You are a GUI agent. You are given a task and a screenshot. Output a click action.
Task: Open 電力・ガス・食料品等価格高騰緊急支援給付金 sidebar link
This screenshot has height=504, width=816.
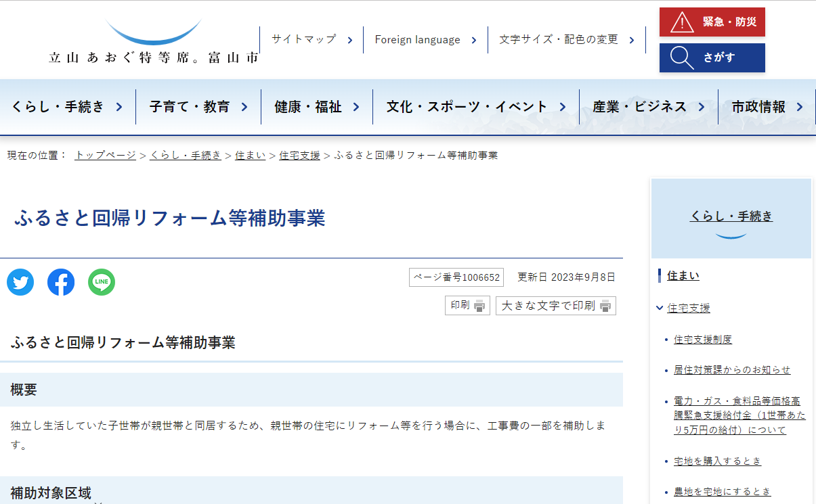coord(739,415)
